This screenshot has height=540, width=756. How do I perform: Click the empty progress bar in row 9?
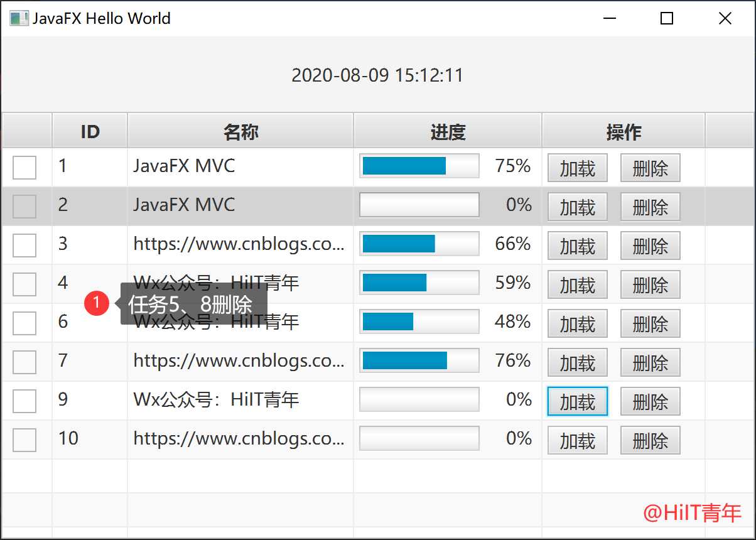(x=419, y=399)
